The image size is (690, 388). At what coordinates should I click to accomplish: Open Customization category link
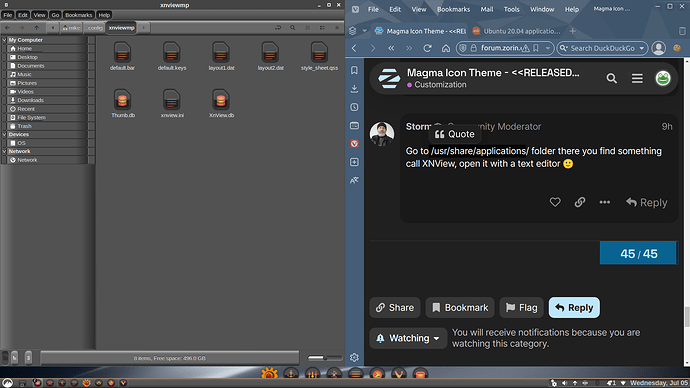click(x=436, y=84)
